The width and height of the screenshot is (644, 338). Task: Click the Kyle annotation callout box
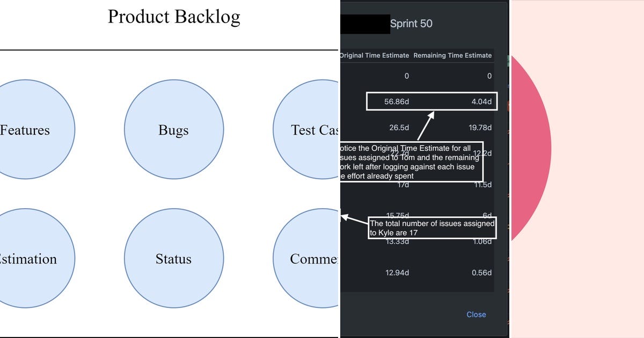432,227
